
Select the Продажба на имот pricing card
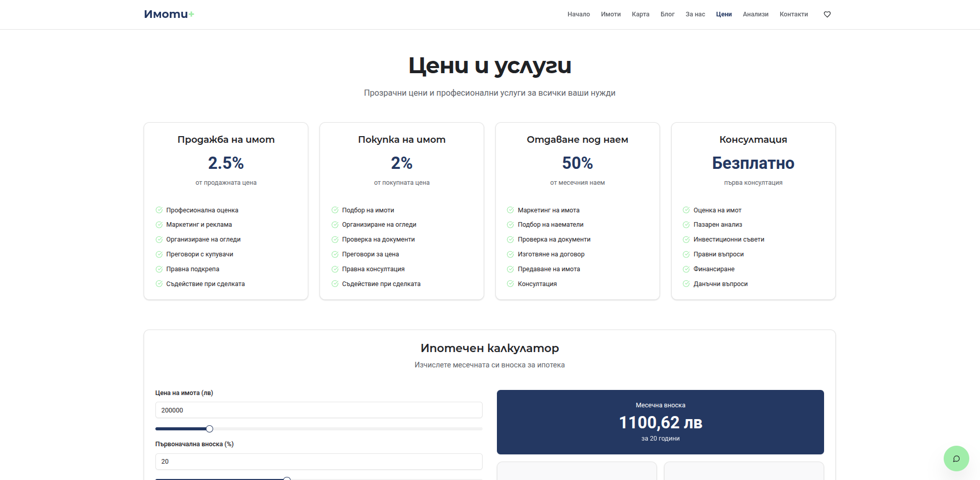[x=226, y=211]
